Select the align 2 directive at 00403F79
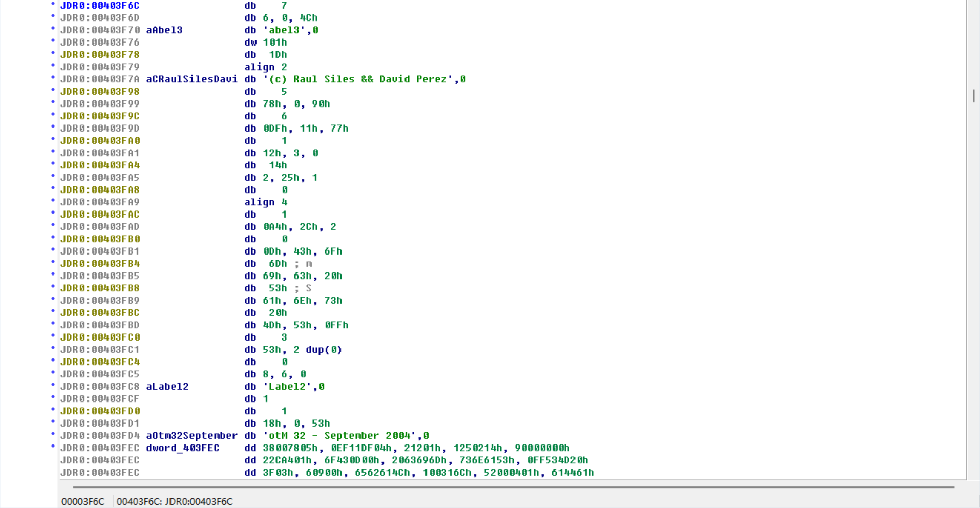Screen dimensions: 980x508 pos(266,67)
